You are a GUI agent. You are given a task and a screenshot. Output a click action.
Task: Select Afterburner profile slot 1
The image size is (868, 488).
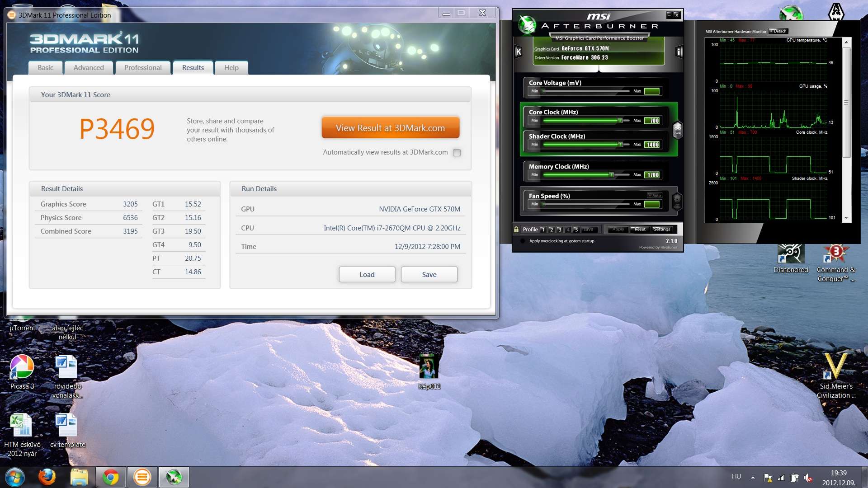pos(542,230)
